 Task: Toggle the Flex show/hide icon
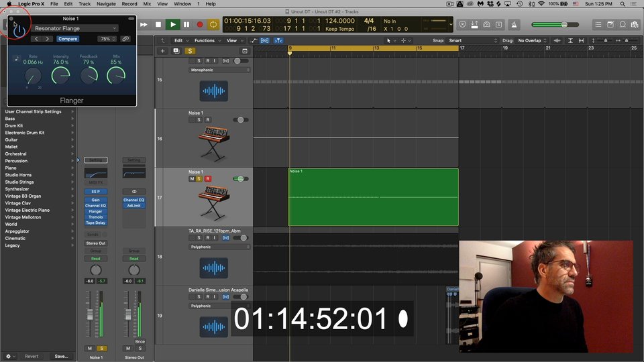tap(264, 41)
